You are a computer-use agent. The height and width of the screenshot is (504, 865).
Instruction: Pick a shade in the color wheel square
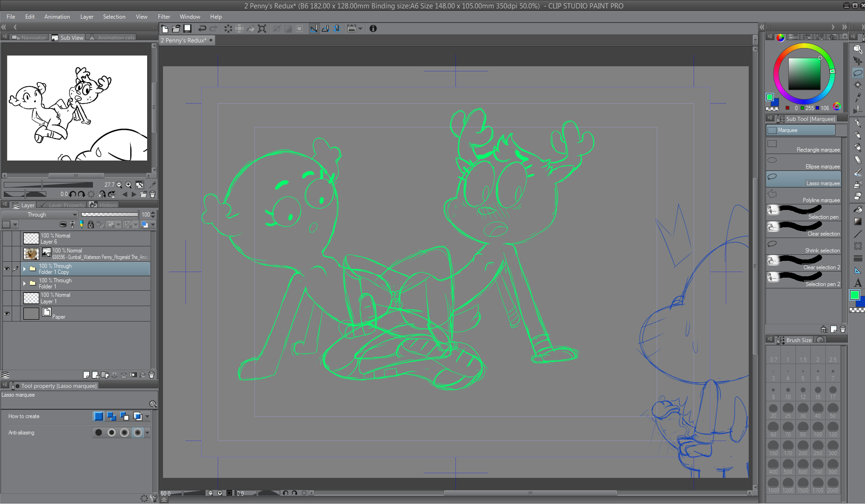pos(804,74)
